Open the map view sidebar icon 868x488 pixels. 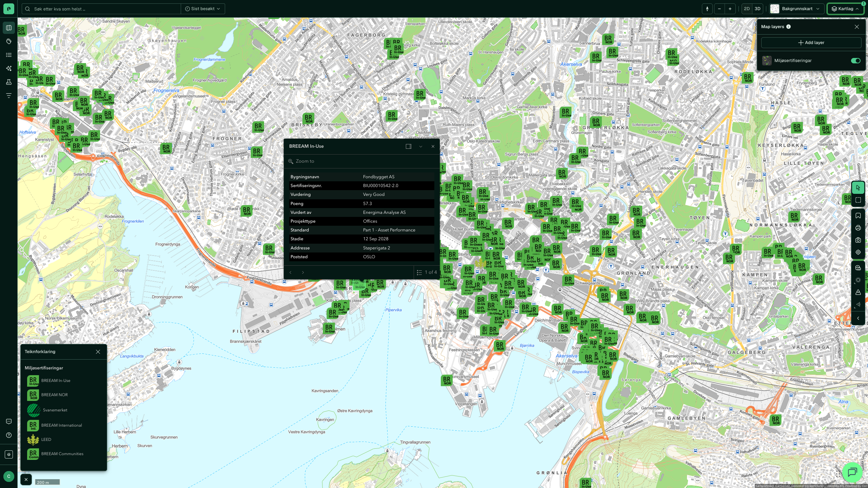[x=9, y=28]
